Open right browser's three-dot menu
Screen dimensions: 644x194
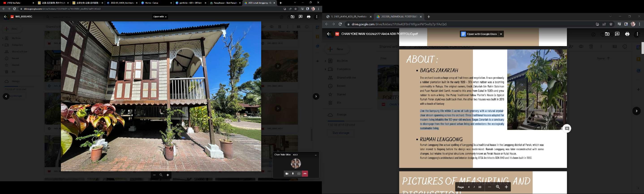(640, 24)
